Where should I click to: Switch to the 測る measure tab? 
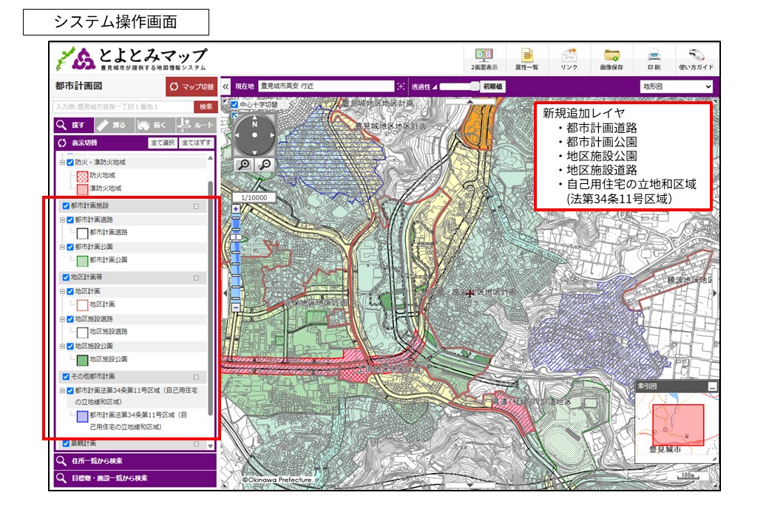point(112,125)
